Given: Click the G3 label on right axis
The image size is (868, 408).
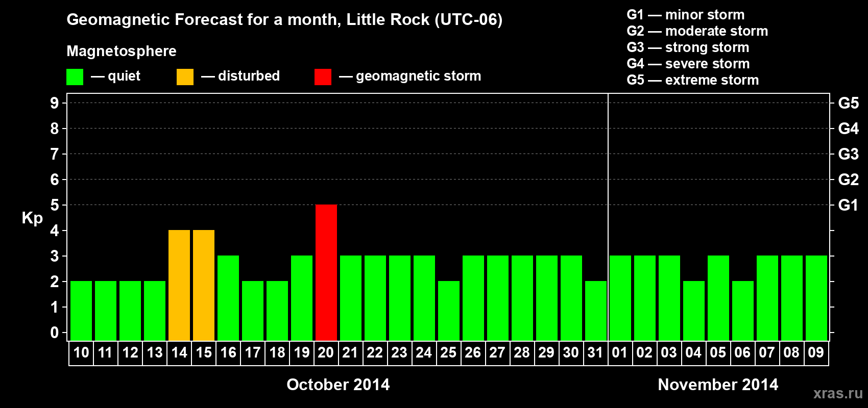Looking at the screenshot, I should click(x=849, y=154).
